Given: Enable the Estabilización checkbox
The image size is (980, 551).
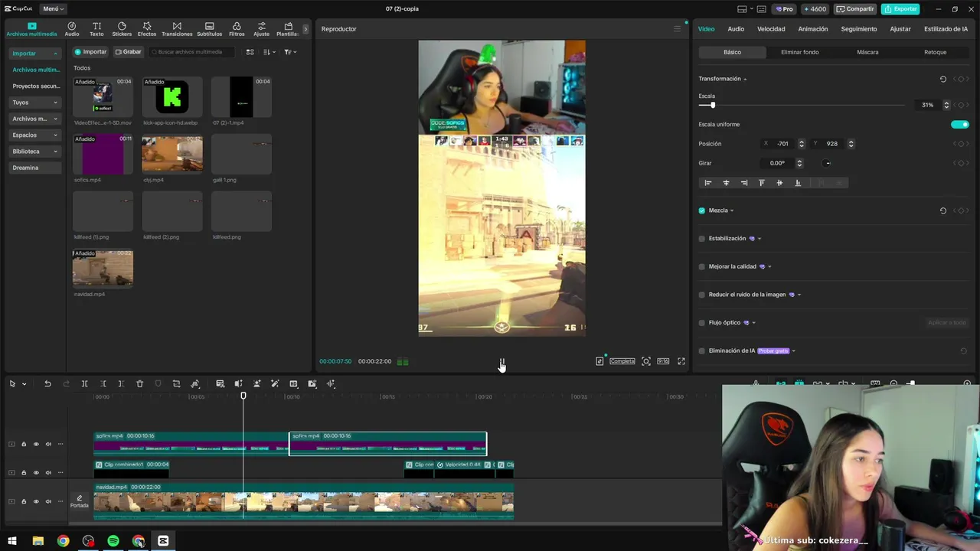Looking at the screenshot, I should (701, 239).
